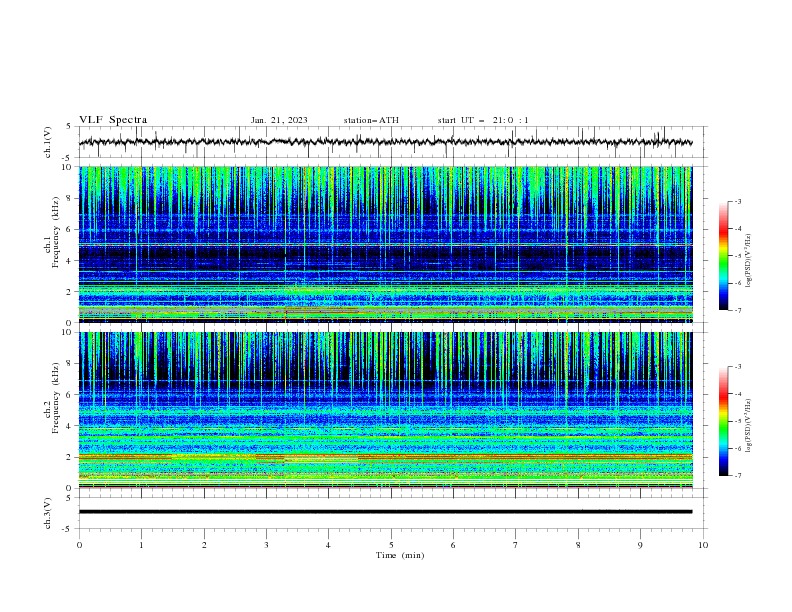Click the ch.1 'Frequency (kHz)' axis label
The width and height of the screenshot is (792, 612).
coord(56,232)
